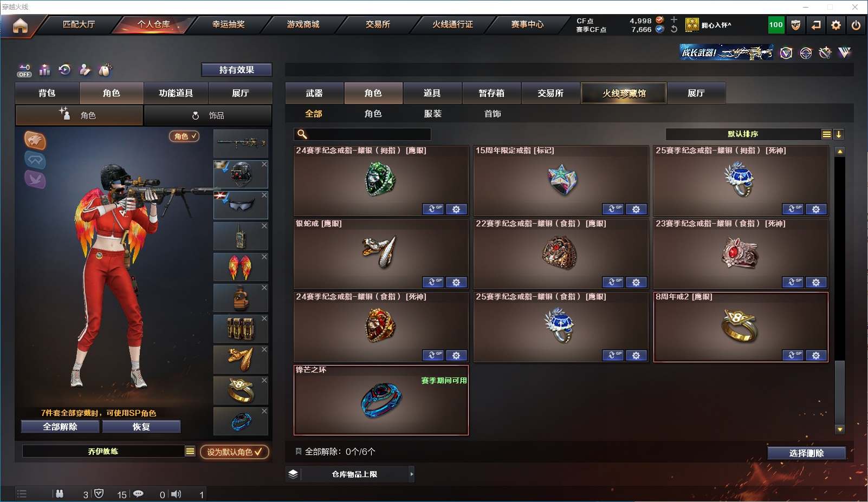Select the 首饰 filter tab
This screenshot has width=868, height=502.
pos(493,114)
